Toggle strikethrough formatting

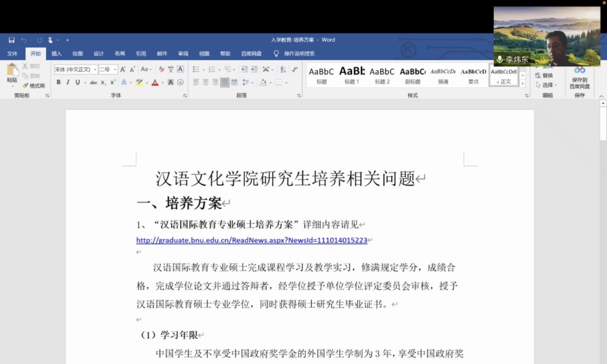click(93, 82)
